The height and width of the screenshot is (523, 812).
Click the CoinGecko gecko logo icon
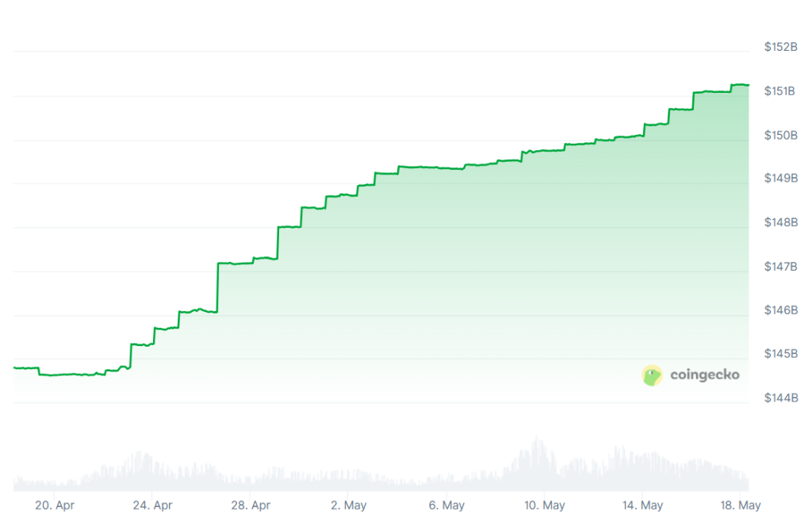[x=652, y=375]
